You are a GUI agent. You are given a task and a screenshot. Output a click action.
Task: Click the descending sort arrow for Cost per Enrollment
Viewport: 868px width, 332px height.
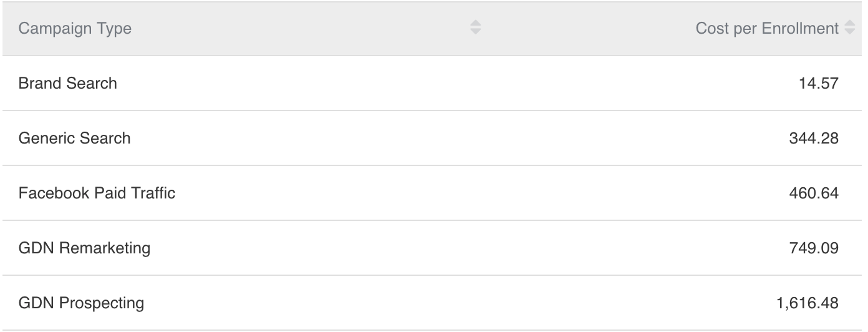(849, 32)
